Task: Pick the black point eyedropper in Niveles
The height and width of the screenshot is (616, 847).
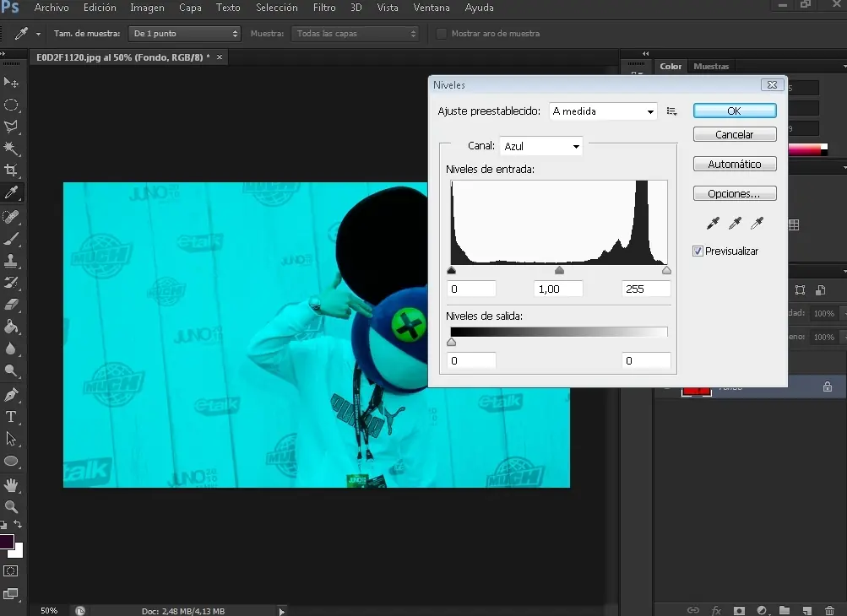Action: (714, 224)
